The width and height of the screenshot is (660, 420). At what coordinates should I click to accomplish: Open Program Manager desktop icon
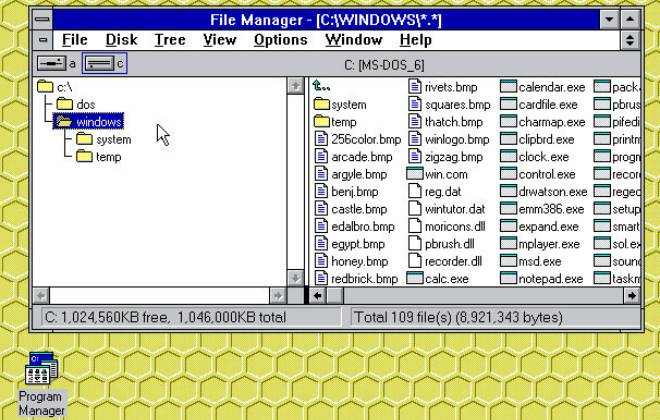[41, 384]
